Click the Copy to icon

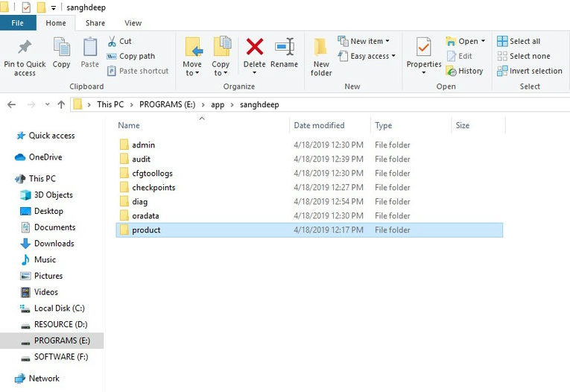click(221, 47)
